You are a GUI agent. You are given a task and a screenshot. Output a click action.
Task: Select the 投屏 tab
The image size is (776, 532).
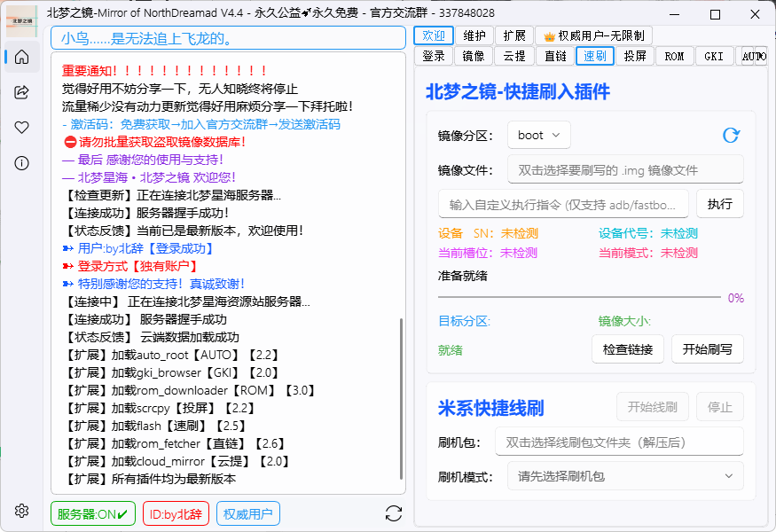point(635,56)
